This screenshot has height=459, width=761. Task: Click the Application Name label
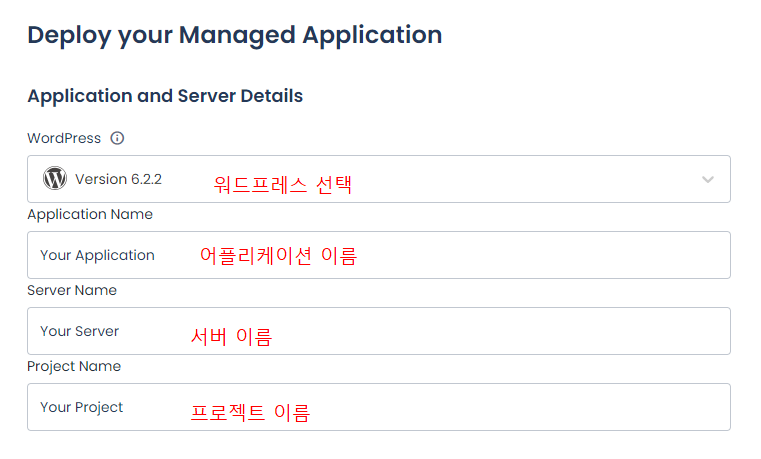point(90,214)
